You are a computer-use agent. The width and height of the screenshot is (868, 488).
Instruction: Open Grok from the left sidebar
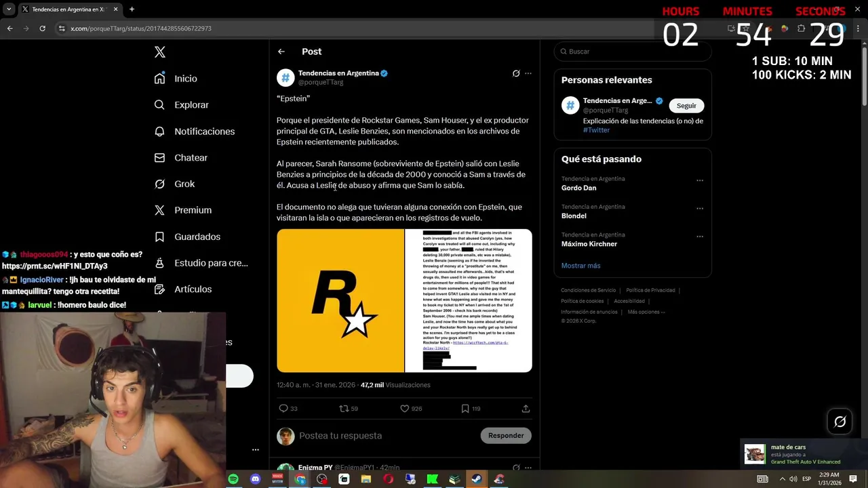pos(175,184)
